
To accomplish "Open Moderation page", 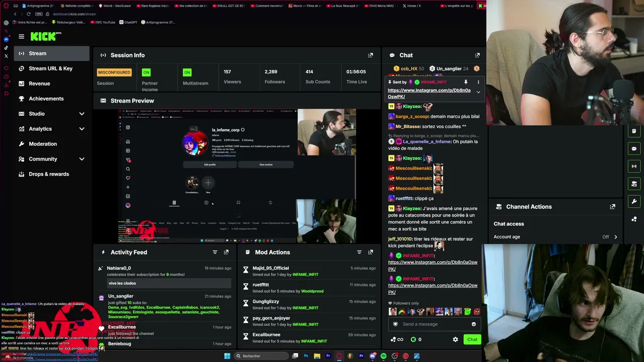I will pyautogui.click(x=51, y=144).
